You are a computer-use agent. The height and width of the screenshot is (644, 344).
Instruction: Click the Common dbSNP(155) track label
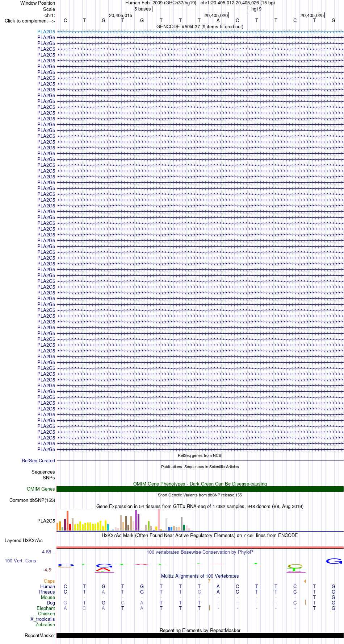click(32, 500)
